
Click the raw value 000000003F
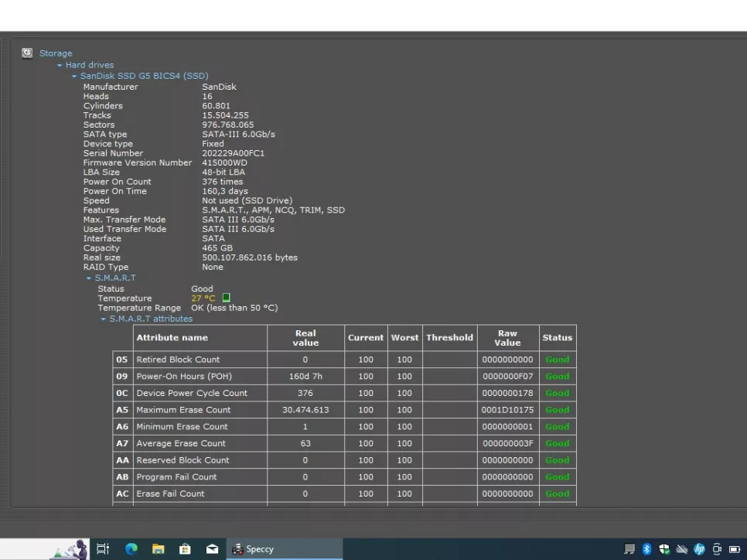(x=508, y=443)
